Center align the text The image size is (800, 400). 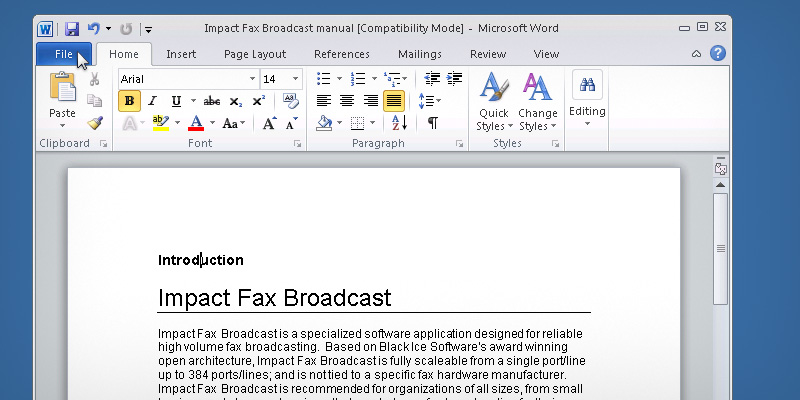click(347, 101)
